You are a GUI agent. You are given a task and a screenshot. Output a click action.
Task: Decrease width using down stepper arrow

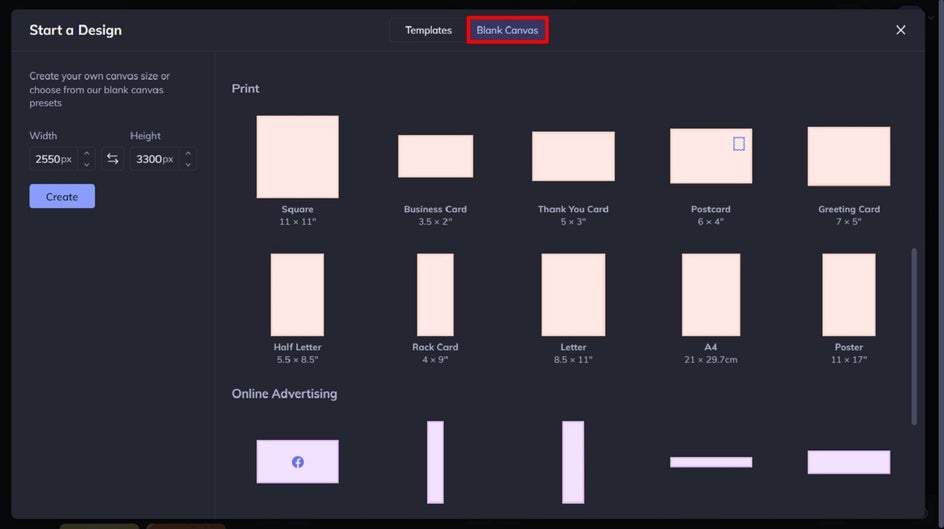[87, 164]
